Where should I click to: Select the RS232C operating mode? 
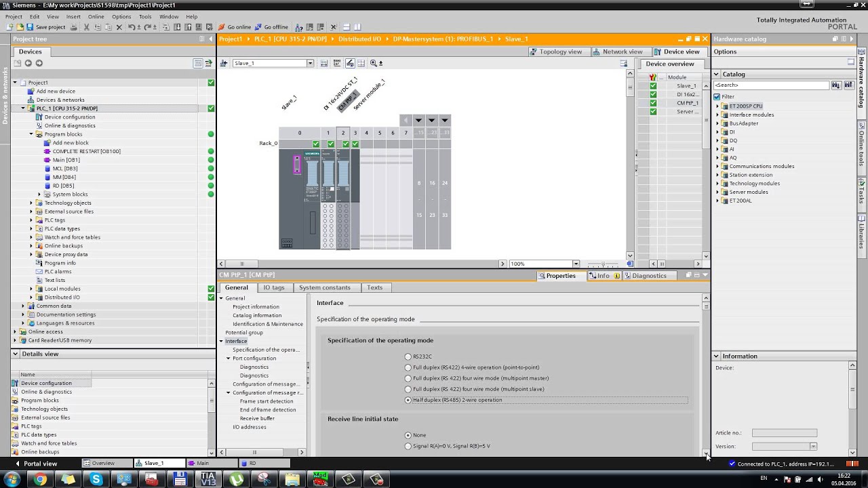[x=408, y=357]
